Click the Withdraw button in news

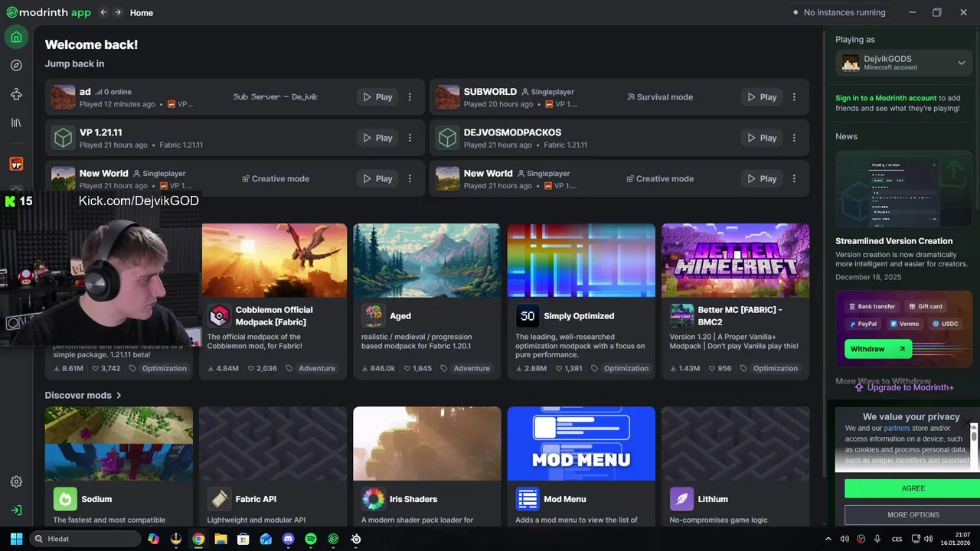pos(877,349)
